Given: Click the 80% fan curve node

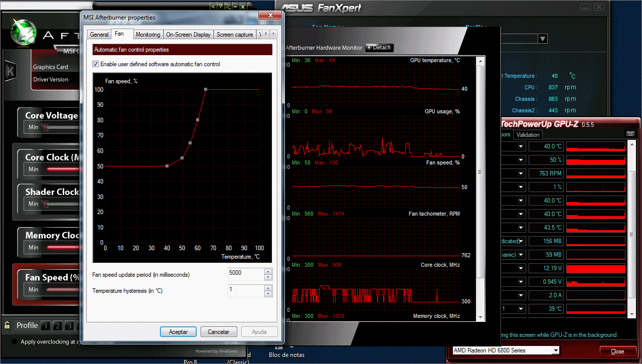Looking at the screenshot, I should point(198,120).
